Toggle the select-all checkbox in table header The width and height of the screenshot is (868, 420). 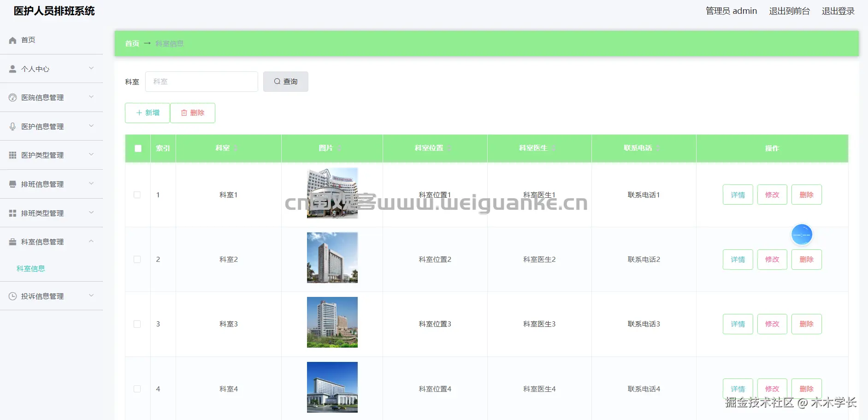(x=138, y=148)
